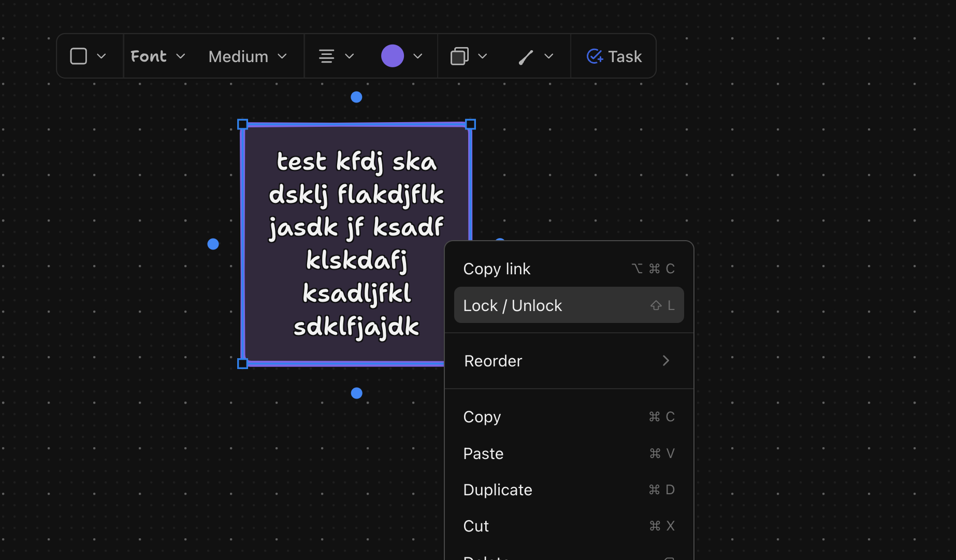Image resolution: width=956 pixels, height=560 pixels.
Task: Click the top-right resize handle of note
Action: click(470, 124)
